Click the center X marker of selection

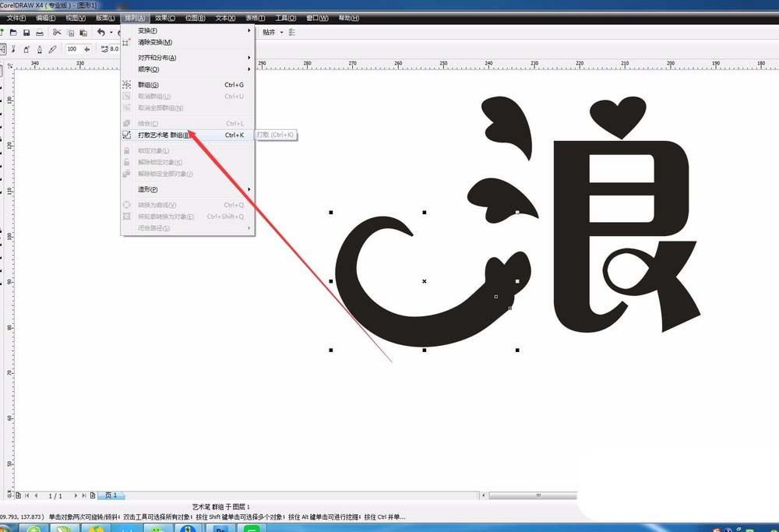point(425,281)
